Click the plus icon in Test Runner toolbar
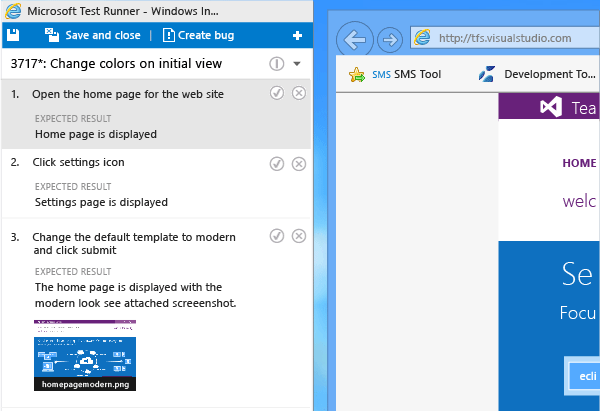This screenshot has height=411, width=600. (297, 36)
